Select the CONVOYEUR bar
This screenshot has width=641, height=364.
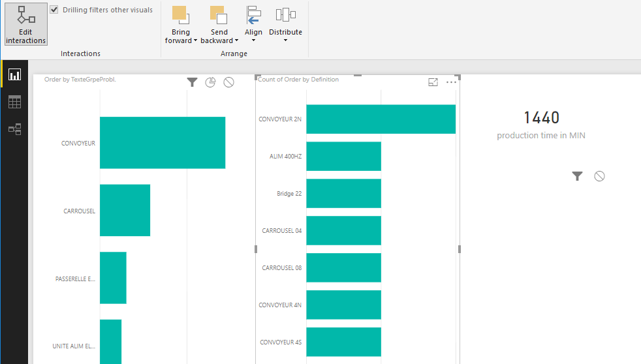click(x=163, y=143)
